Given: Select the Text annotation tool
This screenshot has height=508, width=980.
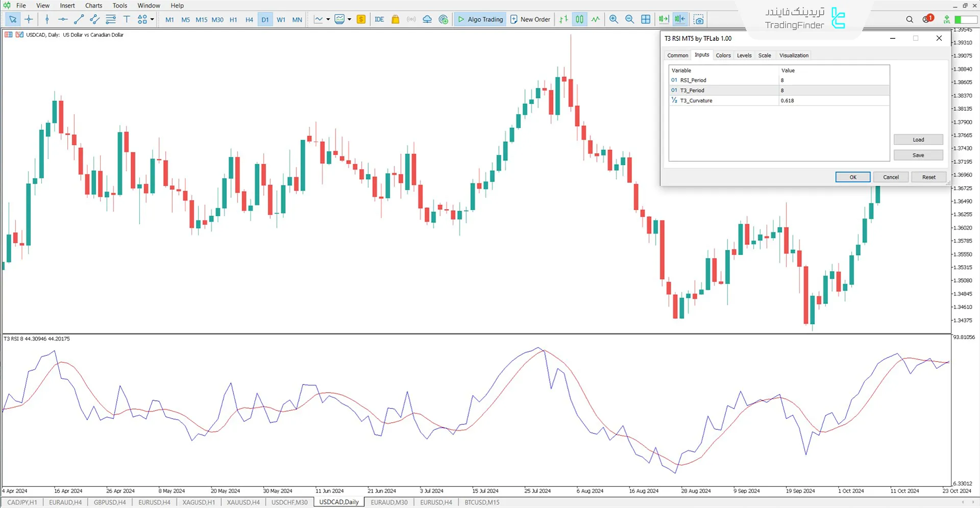Looking at the screenshot, I should click(127, 19).
